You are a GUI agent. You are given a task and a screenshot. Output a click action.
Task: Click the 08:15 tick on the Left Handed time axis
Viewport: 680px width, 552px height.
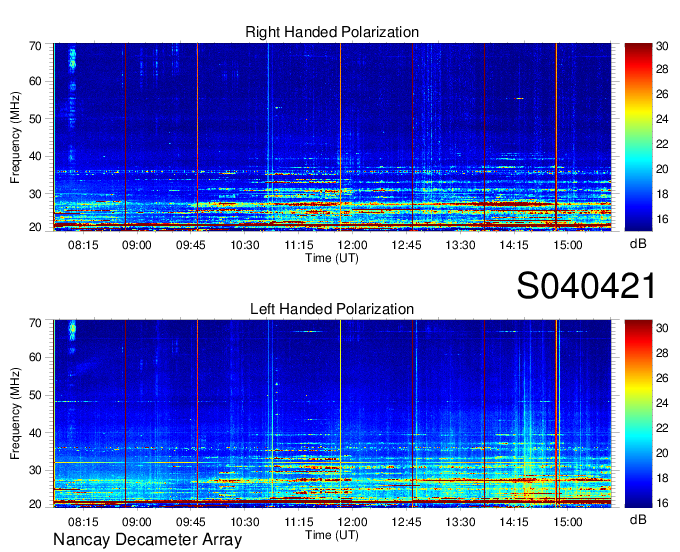(x=83, y=522)
